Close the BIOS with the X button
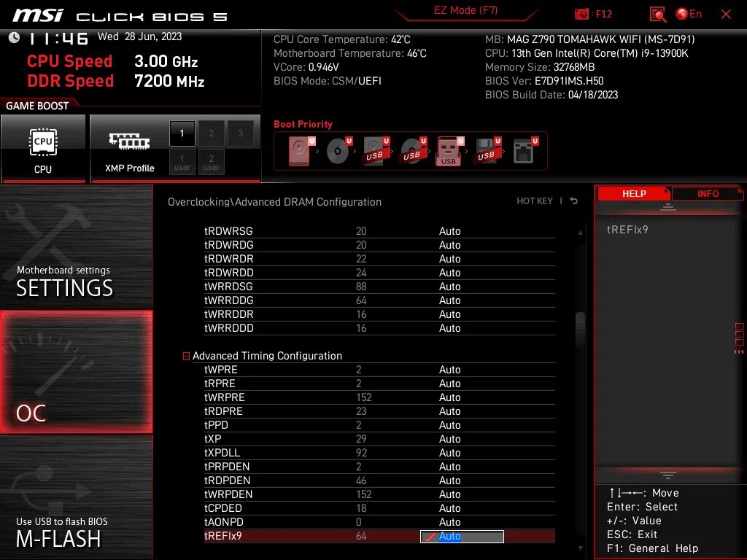This screenshot has width=747, height=560. pyautogui.click(x=726, y=15)
